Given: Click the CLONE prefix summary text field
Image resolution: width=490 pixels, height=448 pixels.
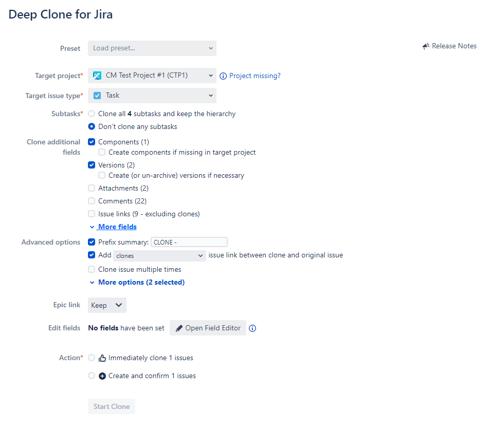Looking at the screenshot, I should (x=189, y=241).
